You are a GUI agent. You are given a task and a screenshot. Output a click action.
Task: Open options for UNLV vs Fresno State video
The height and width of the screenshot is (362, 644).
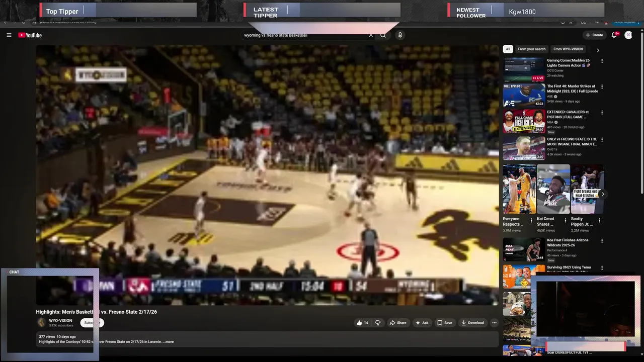click(x=602, y=140)
